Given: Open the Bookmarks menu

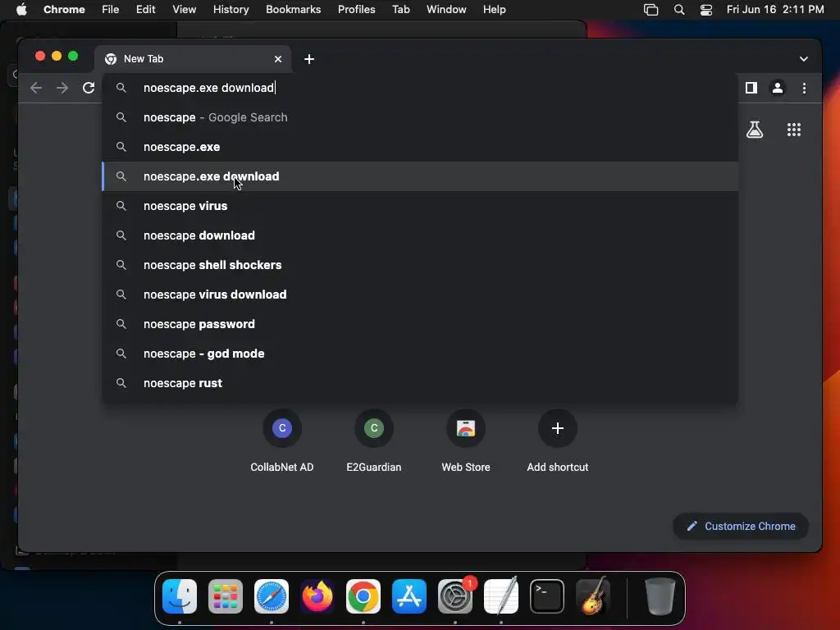Looking at the screenshot, I should coord(293,9).
